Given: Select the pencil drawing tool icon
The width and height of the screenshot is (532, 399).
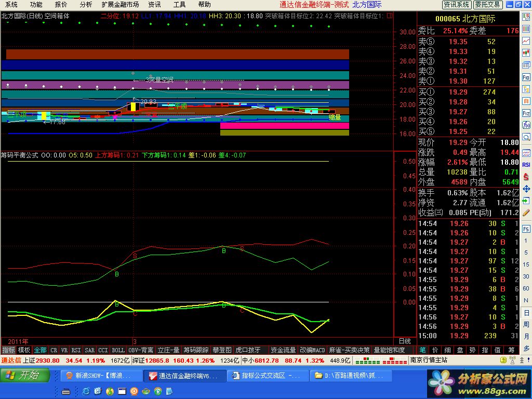Looking at the screenshot, I should click(526, 212).
